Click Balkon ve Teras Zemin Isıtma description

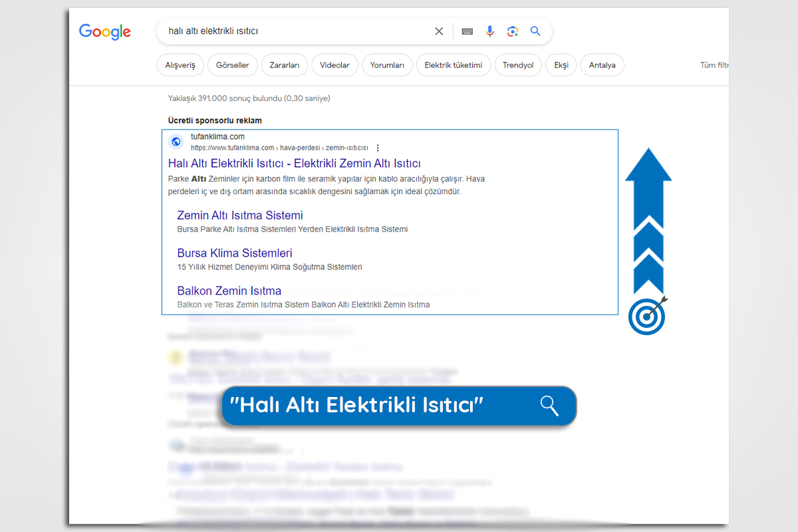(x=303, y=305)
